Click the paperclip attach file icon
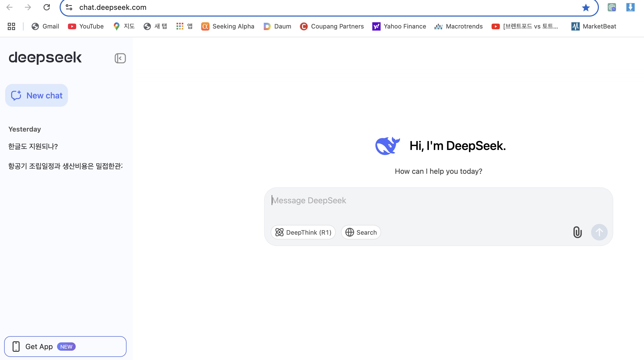This screenshot has height=360, width=644. [x=577, y=232]
